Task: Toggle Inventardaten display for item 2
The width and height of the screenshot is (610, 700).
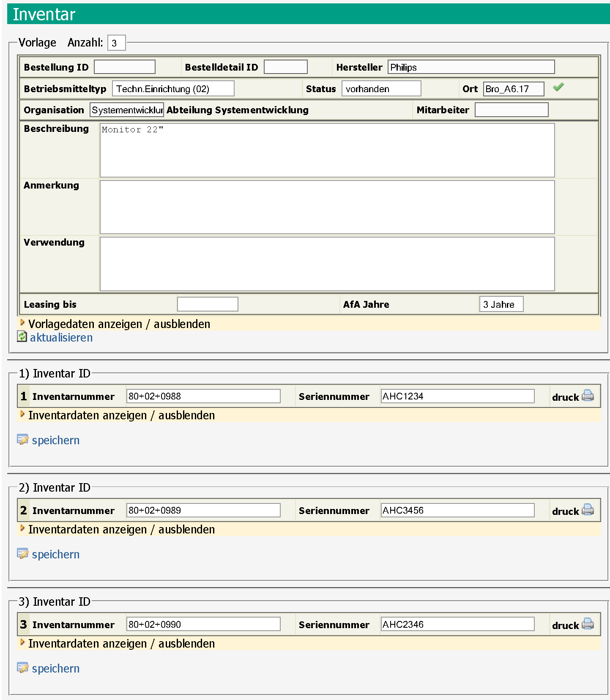Action: [121, 529]
